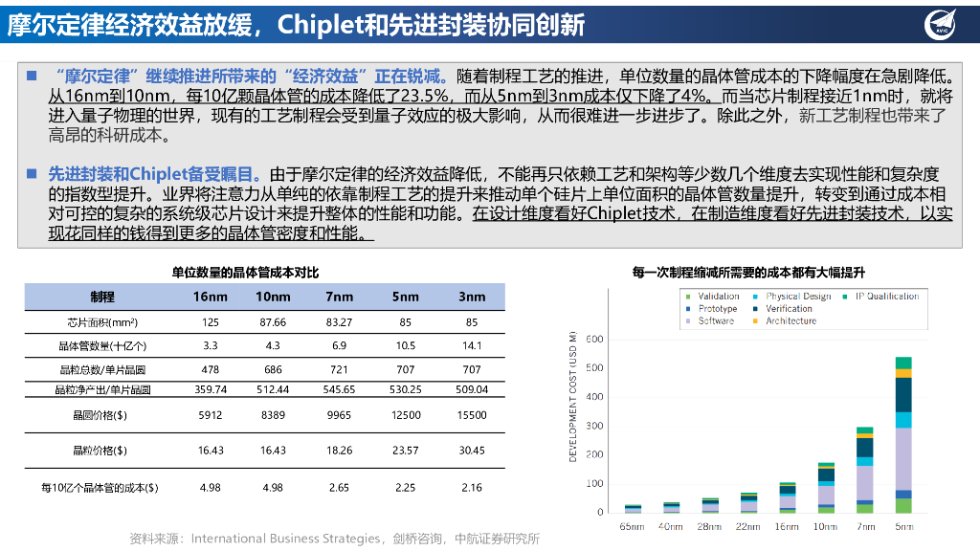
Task: Click the IP Qualification legend color swatch
Action: coord(845,297)
